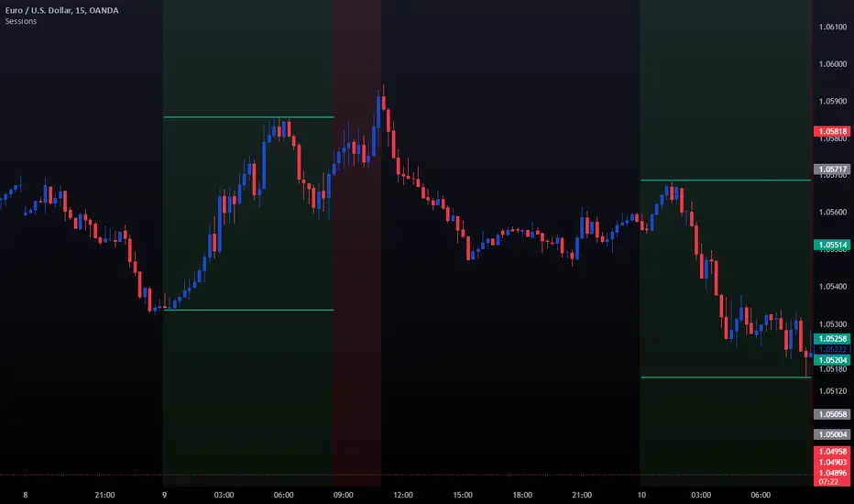Select the session low line on day 9
854x504 pixels.
point(248,310)
